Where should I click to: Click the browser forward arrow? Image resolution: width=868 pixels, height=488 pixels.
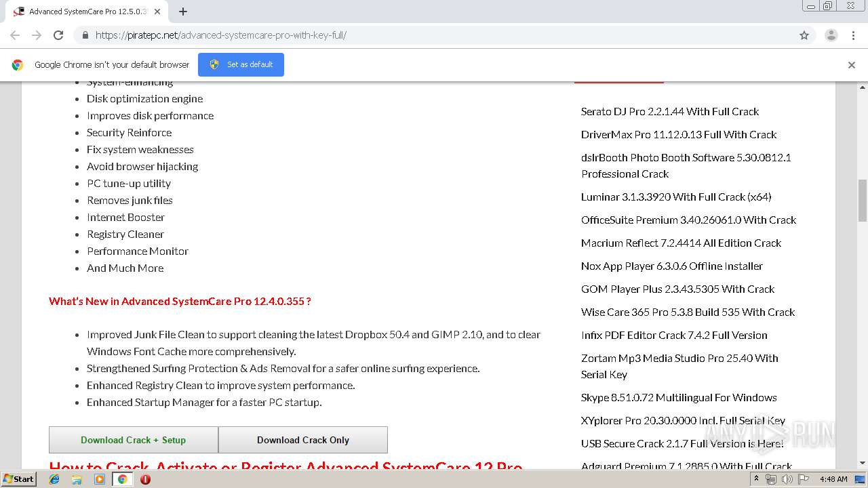tap(37, 35)
